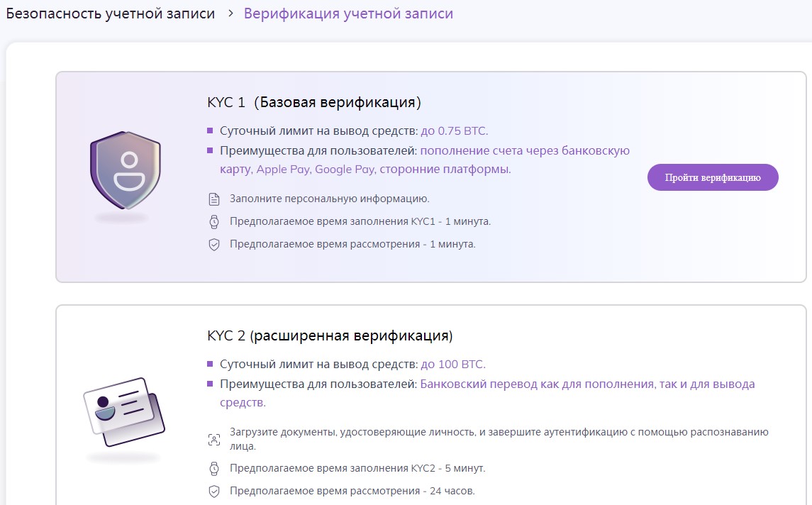Click the KYC 1 (Базовая верификация) heading
The width and height of the screenshot is (812, 505).
314,102
